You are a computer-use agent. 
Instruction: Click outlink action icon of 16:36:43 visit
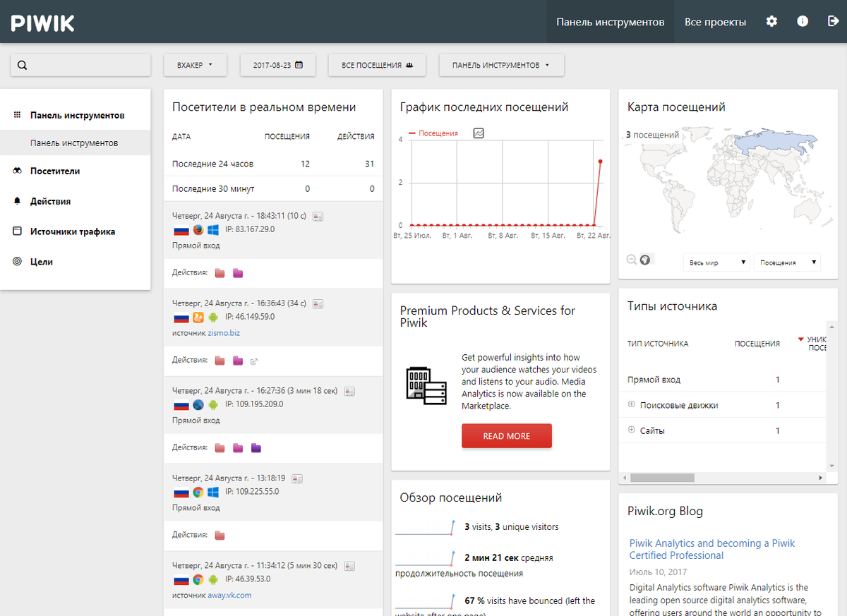[x=255, y=361]
